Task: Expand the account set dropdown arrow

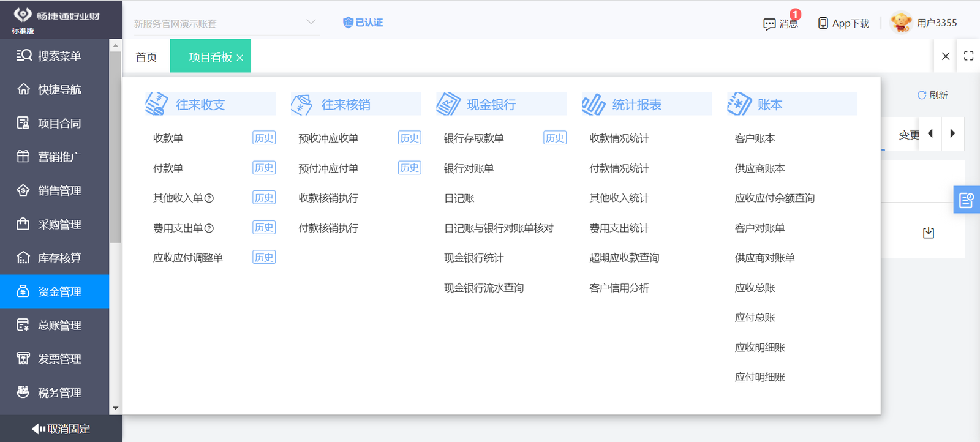Action: [311, 22]
